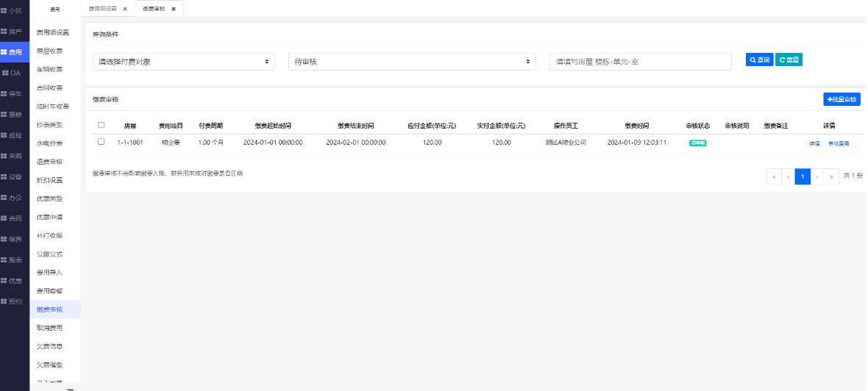The image size is (868, 391).
Task: Open the 详情 link for the payment row
Action: [814, 143]
